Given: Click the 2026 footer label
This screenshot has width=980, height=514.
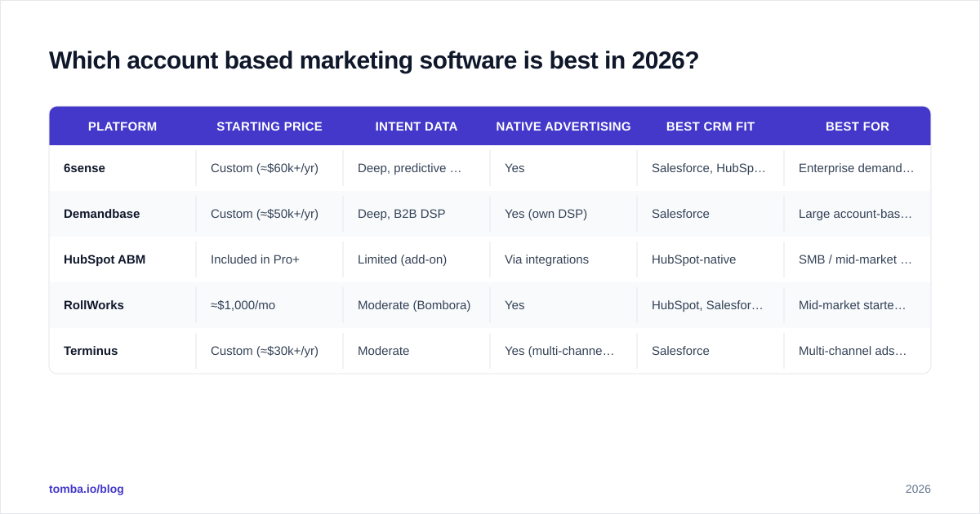Looking at the screenshot, I should coord(918,489).
